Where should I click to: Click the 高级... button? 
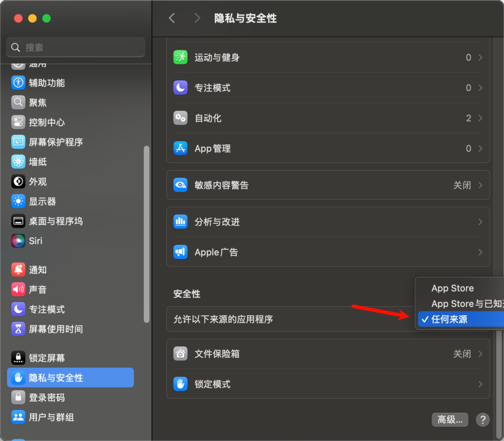(x=450, y=420)
